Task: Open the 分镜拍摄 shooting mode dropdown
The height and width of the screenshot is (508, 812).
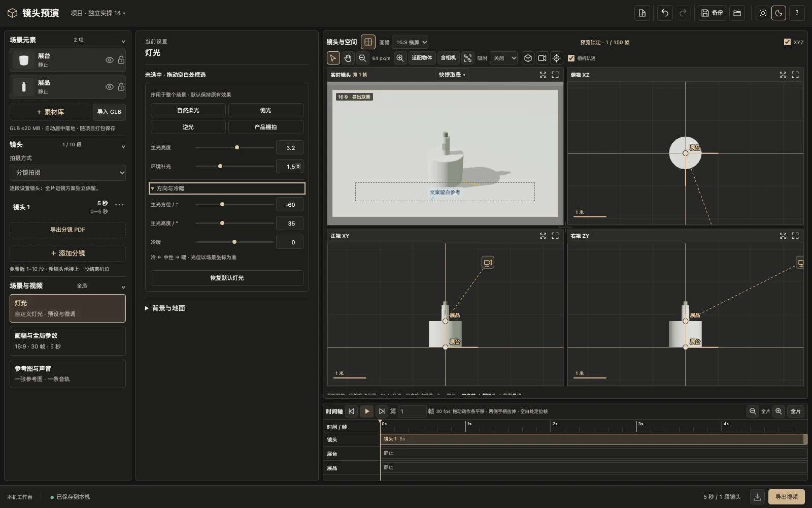Action: click(x=67, y=173)
